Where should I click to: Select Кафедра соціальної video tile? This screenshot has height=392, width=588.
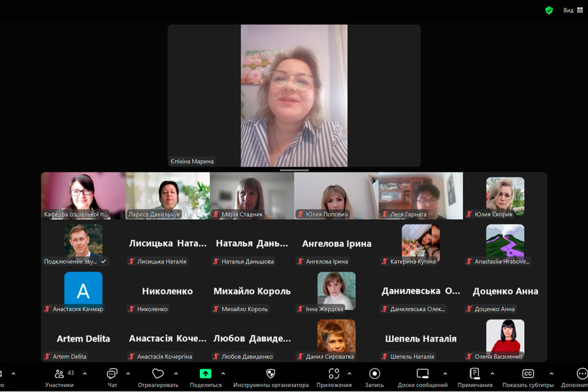click(x=83, y=196)
